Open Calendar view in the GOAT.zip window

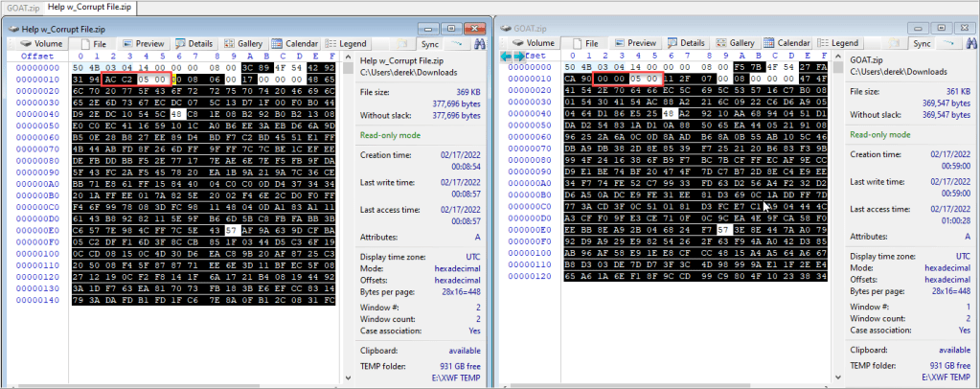786,43
